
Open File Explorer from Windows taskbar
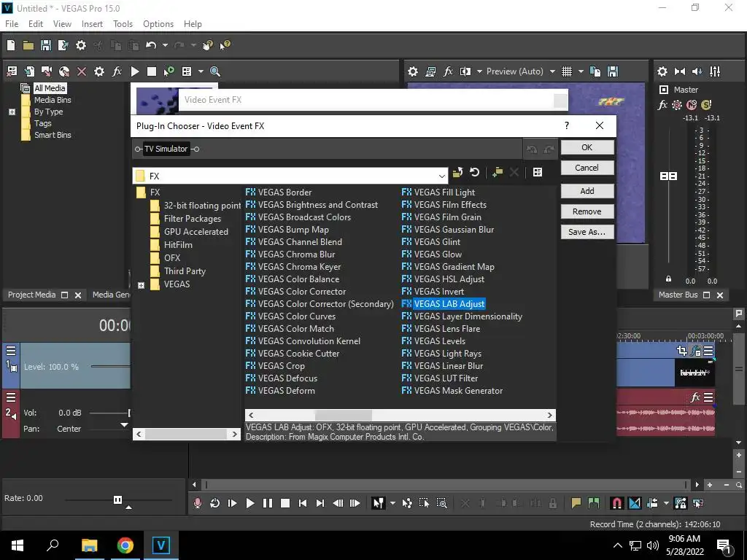[x=89, y=545]
